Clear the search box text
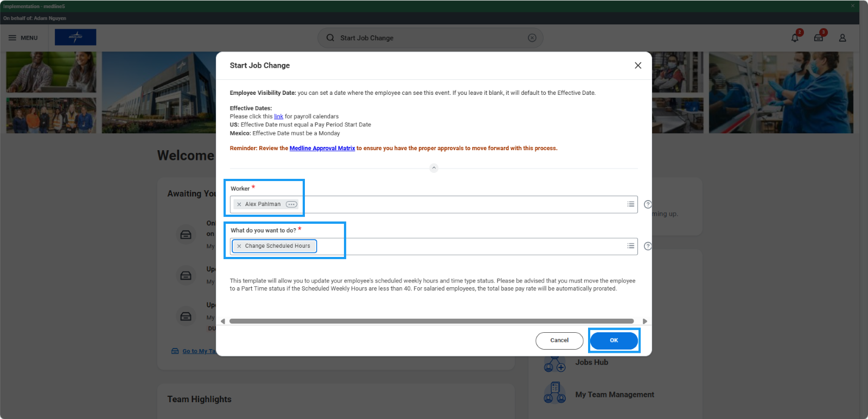The height and width of the screenshot is (419, 868). pyautogui.click(x=532, y=38)
